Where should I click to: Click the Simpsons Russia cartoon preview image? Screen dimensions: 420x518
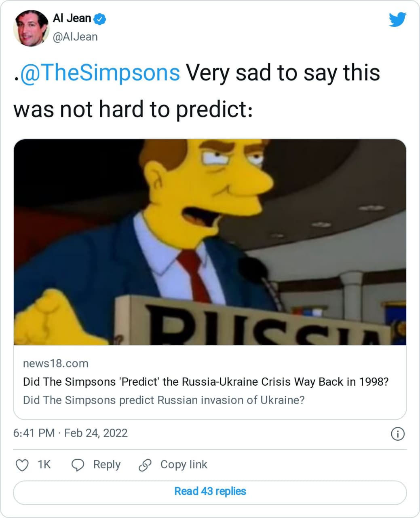click(210, 242)
